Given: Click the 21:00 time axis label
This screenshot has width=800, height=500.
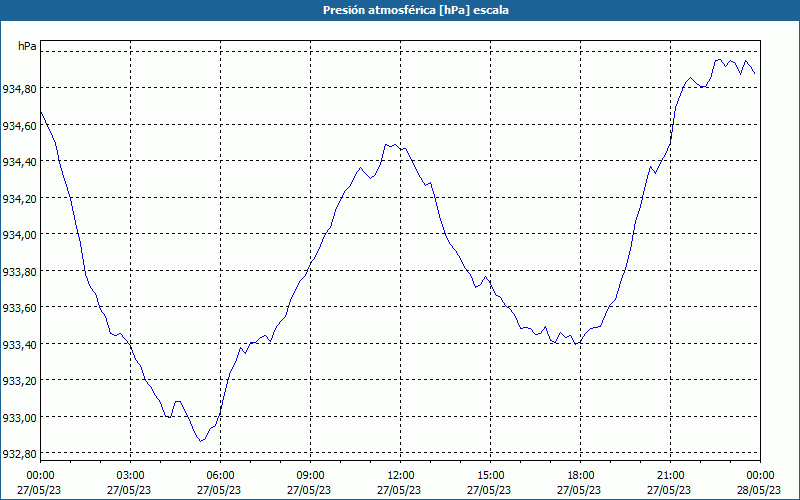Looking at the screenshot, I should tap(670, 476).
